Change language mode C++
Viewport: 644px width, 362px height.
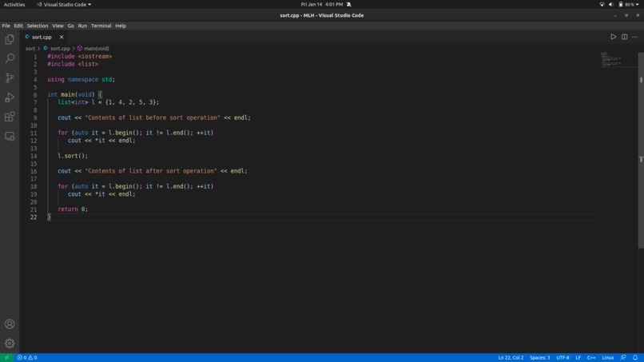591,357
